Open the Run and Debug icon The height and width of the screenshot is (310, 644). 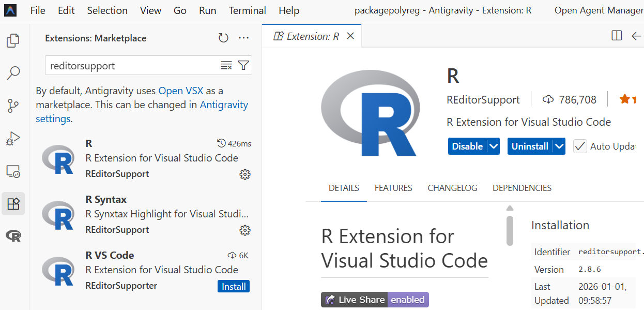tap(13, 139)
